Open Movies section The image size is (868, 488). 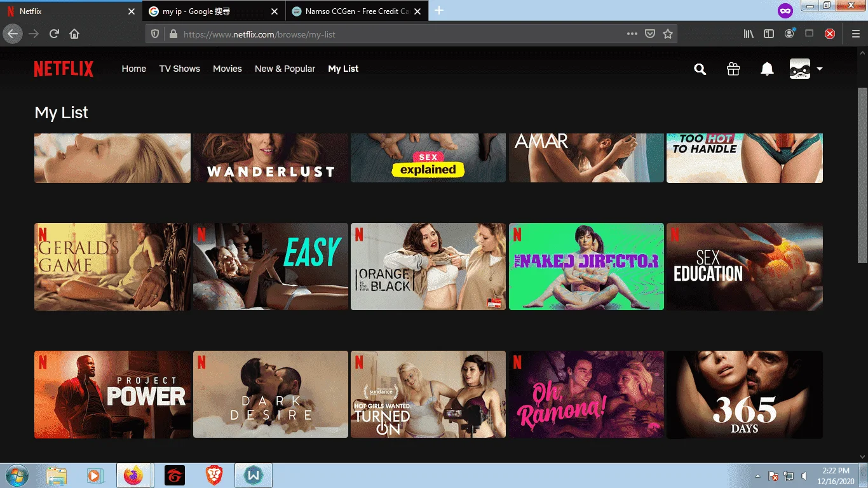227,69
